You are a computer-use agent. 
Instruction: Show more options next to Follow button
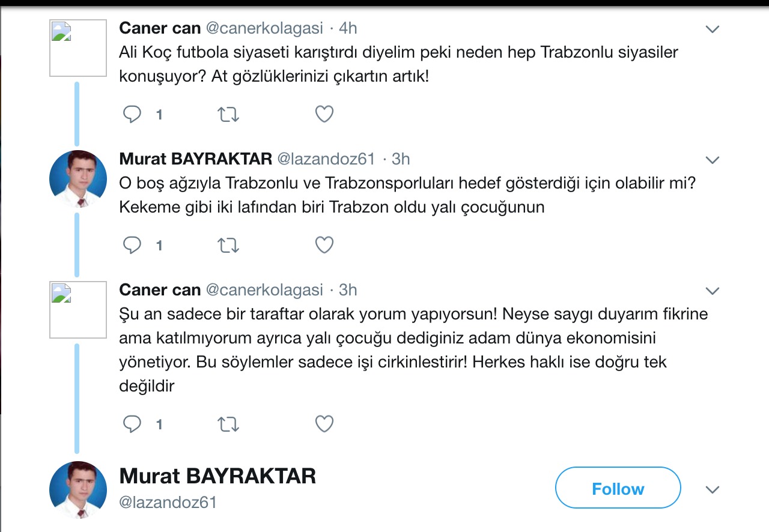click(x=713, y=489)
